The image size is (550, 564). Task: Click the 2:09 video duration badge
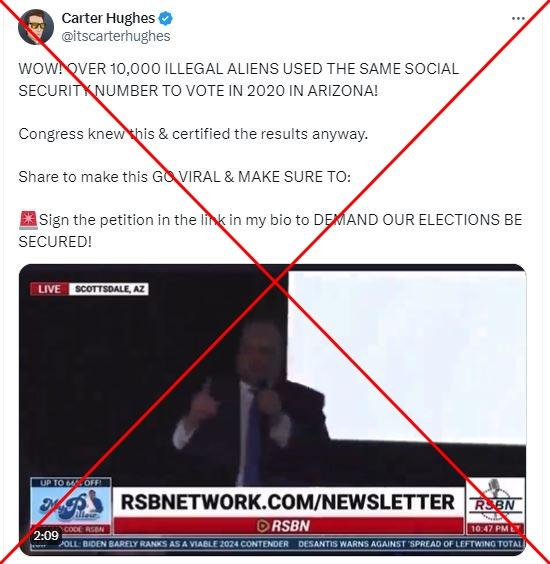coord(46,536)
